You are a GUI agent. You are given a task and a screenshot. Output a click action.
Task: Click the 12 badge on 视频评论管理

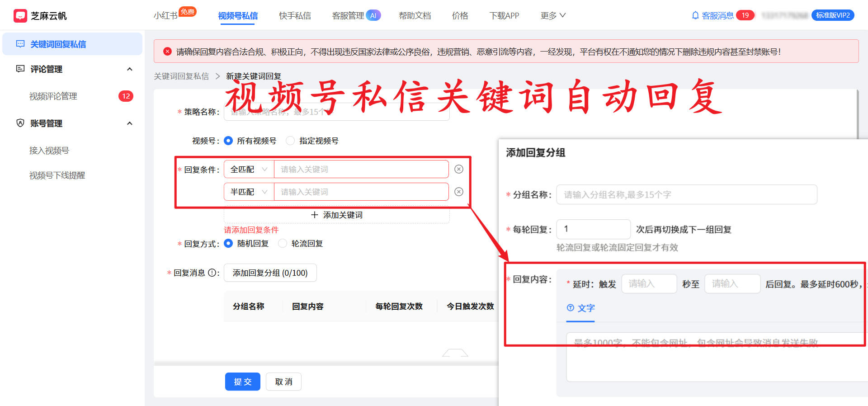tap(126, 96)
